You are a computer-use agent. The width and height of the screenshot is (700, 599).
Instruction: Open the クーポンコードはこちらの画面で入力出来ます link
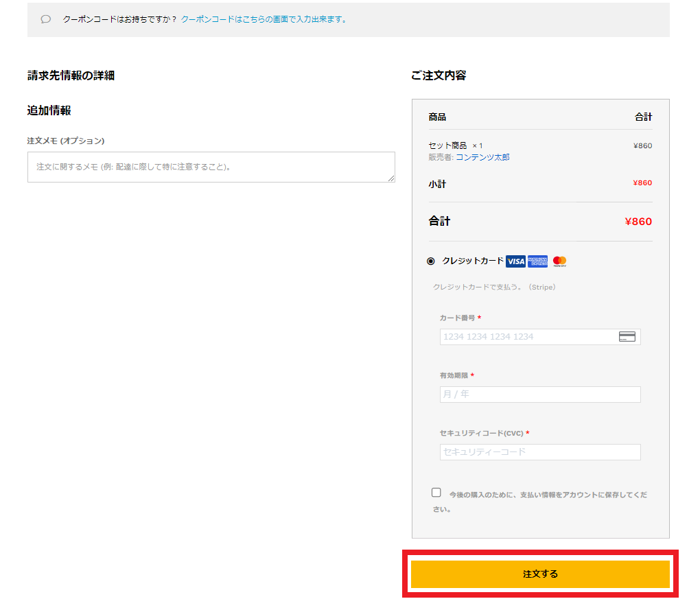(x=264, y=19)
